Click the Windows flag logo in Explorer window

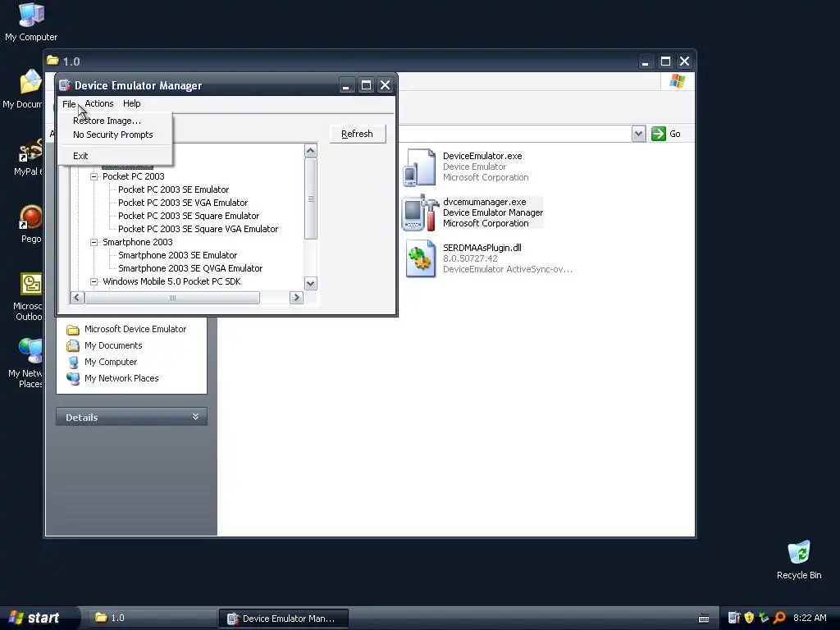[677, 81]
